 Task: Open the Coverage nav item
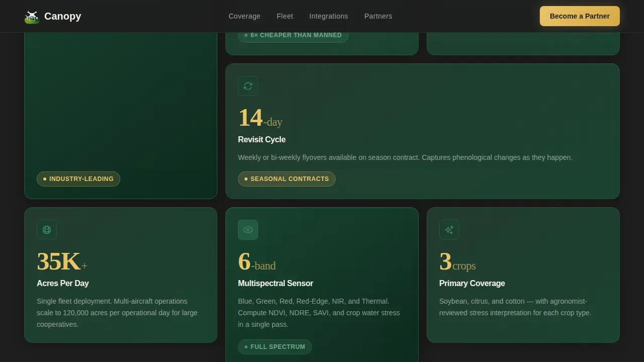pos(245,16)
